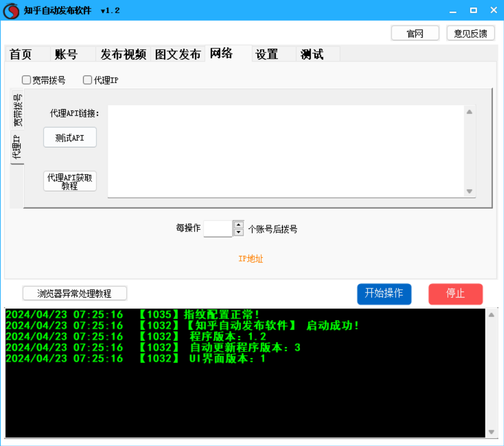Screen dimensions: 504x446
Task: Increase the account count with up stepper
Action: (x=238, y=225)
